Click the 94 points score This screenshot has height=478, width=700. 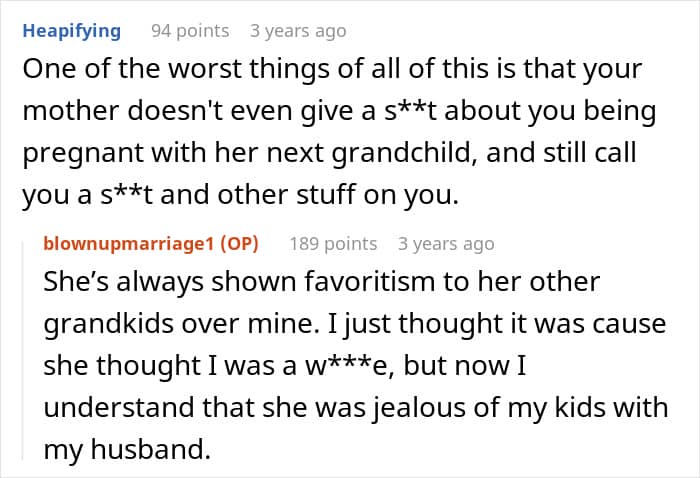pyautogui.click(x=190, y=31)
